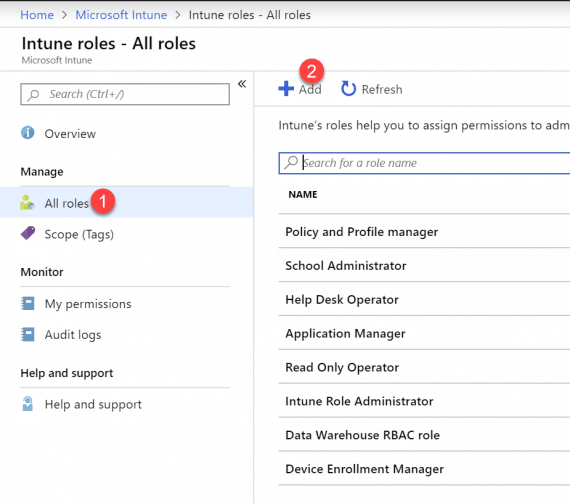
Task: Go to Home via the breadcrumb
Action: (x=37, y=15)
